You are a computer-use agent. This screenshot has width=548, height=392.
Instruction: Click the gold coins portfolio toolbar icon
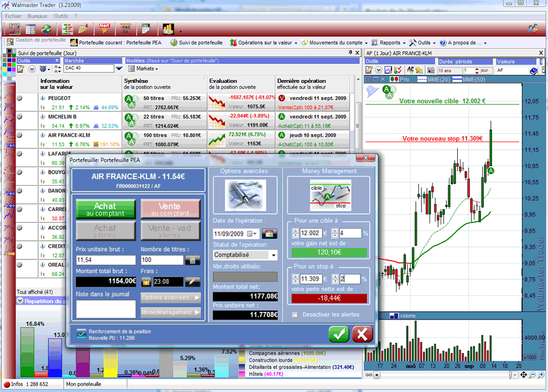(x=168, y=29)
